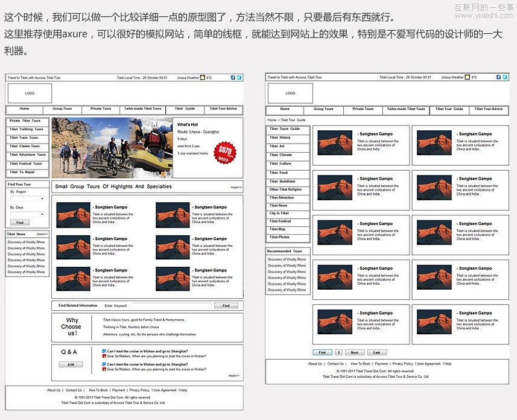Viewport: 517px width, 420px height.
Task: Click the Facebook icon in the left header
Action: tap(233, 78)
